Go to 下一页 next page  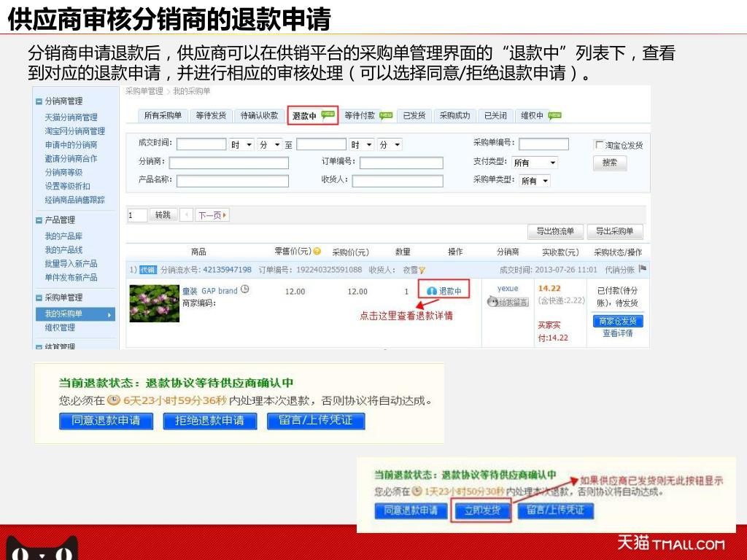(212, 215)
